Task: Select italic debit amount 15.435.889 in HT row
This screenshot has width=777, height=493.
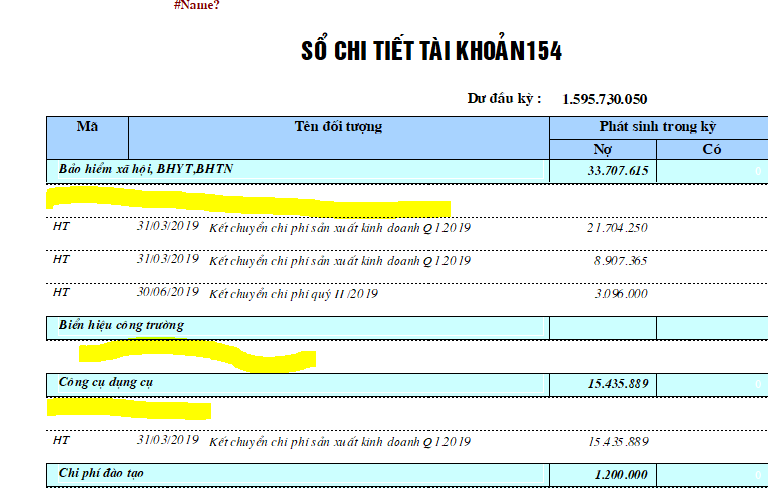Action: pyautogui.click(x=618, y=442)
